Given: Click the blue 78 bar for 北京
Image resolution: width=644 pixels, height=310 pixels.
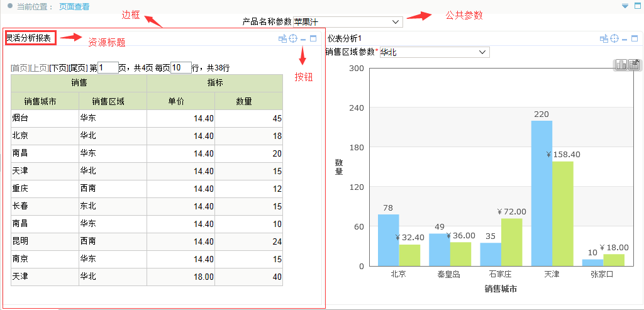Looking at the screenshot, I should (388, 240).
